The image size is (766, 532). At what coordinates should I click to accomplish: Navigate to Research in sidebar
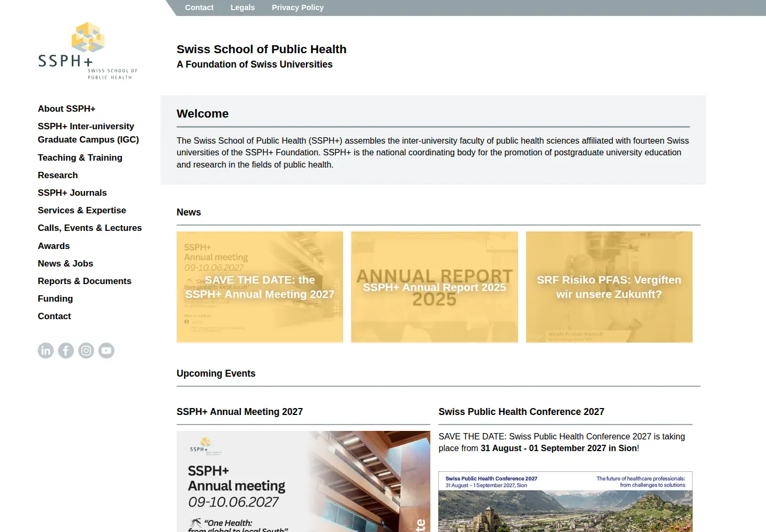(57, 175)
